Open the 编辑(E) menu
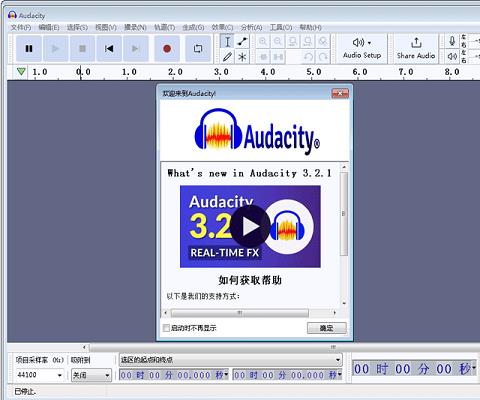480x400 pixels. pyautogui.click(x=49, y=27)
